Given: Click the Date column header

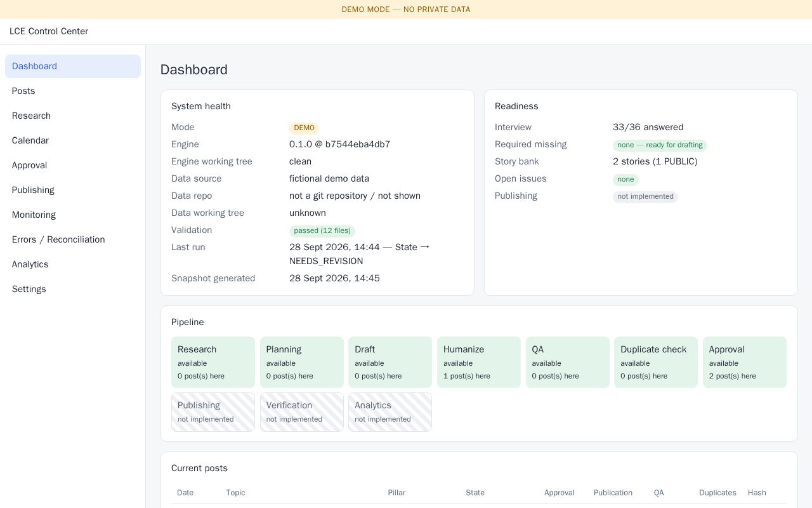Looking at the screenshot, I should click(x=185, y=493).
